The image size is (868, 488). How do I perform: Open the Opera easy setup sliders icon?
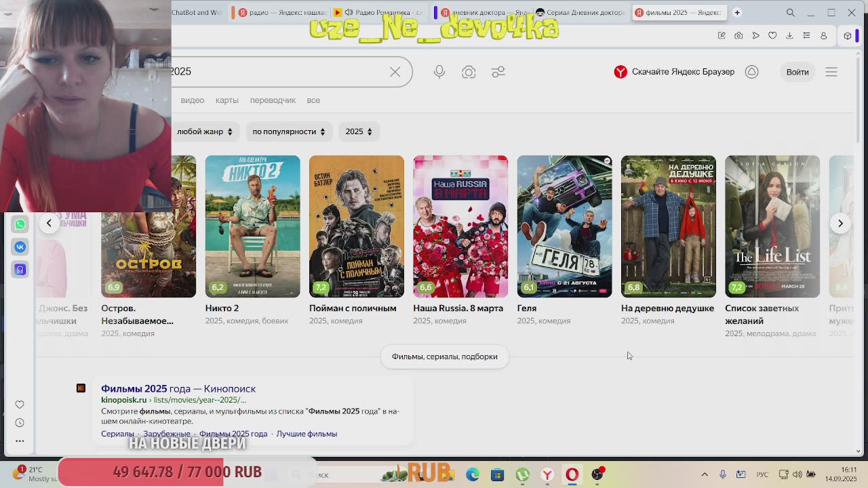pyautogui.click(x=806, y=35)
